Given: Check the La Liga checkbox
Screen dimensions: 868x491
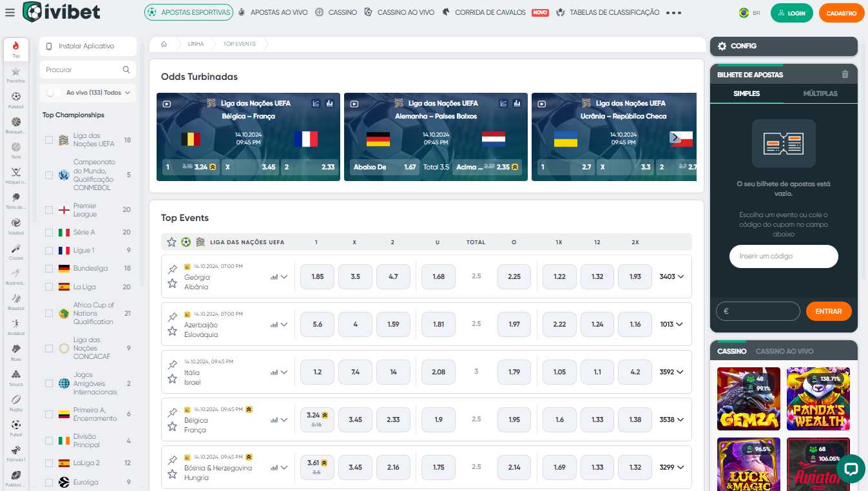Looking at the screenshot, I should pos(49,287).
